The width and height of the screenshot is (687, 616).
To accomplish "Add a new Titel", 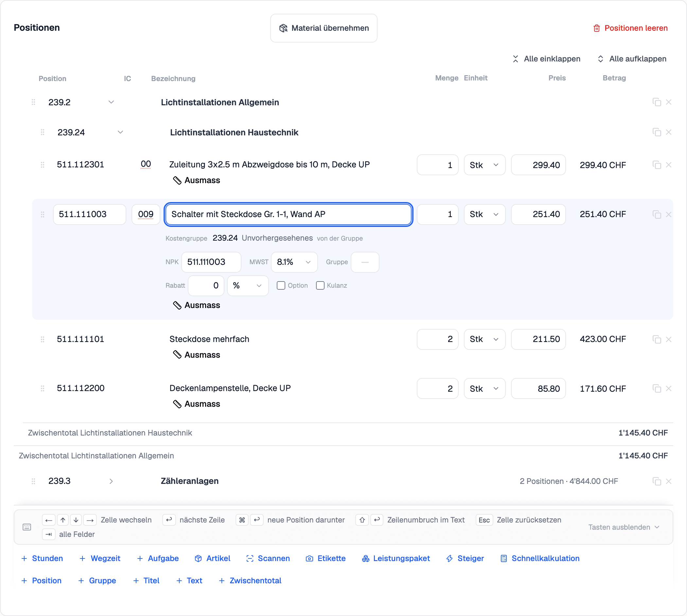I will point(146,581).
